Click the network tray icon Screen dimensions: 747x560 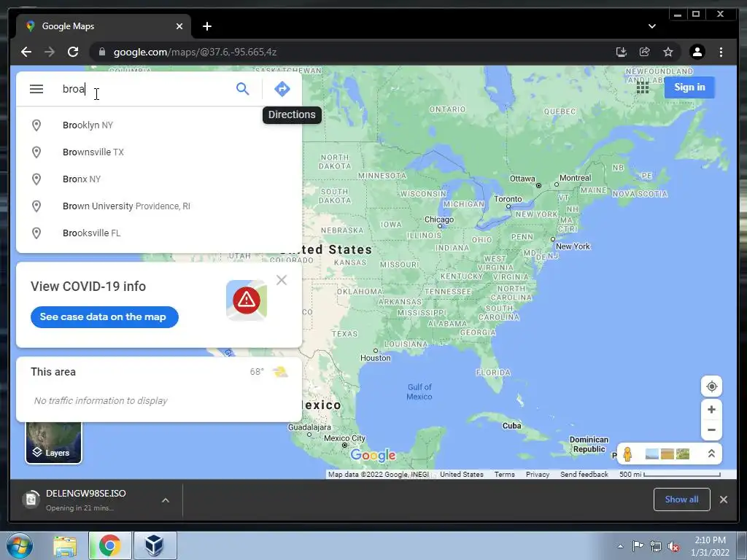click(656, 547)
